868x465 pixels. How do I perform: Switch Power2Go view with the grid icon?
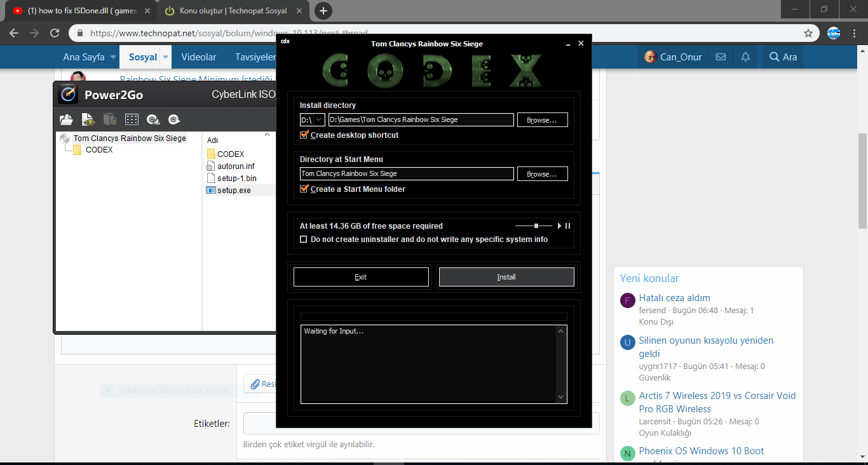coord(132,119)
